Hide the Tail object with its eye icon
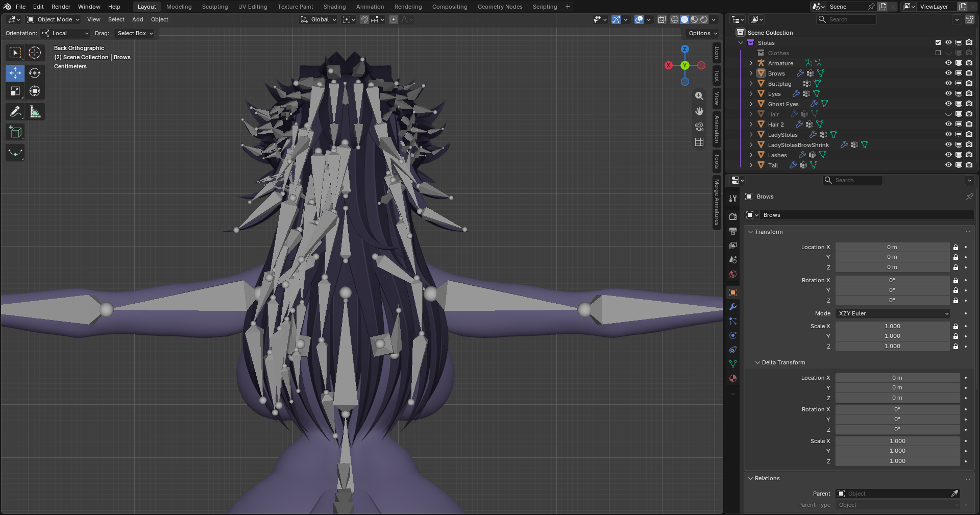 [948, 165]
